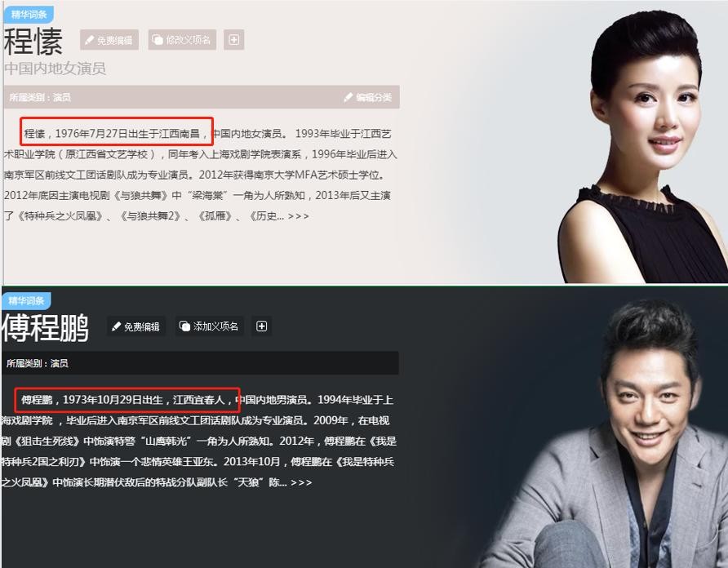Click 精华词条 badge above 程愫
This screenshot has height=568, width=728.
click(x=29, y=15)
